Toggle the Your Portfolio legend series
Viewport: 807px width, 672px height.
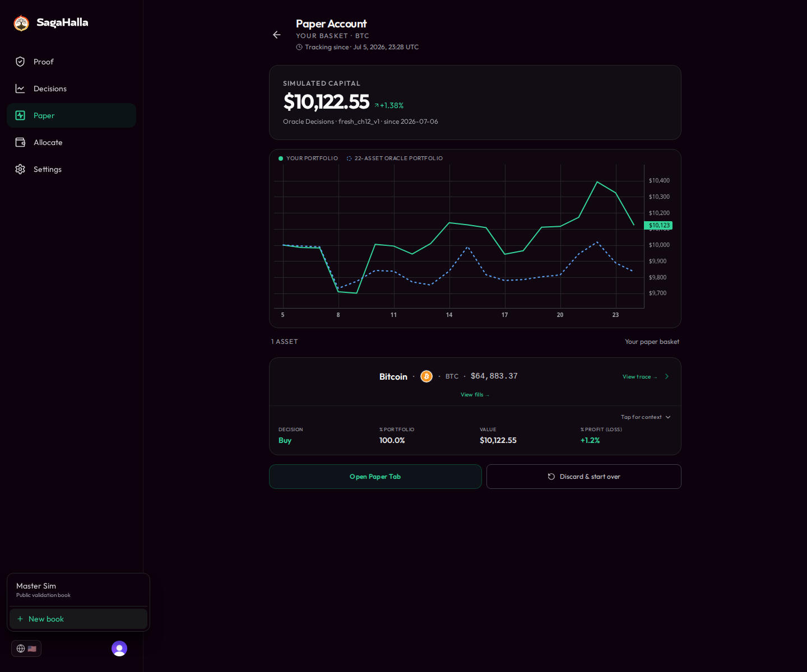[x=308, y=158]
